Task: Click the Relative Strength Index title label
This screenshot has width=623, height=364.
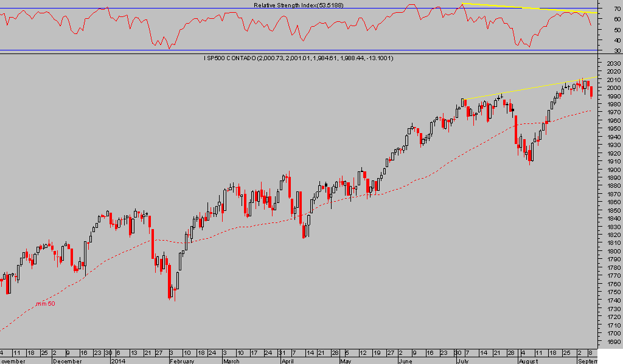Action: [x=299, y=5]
